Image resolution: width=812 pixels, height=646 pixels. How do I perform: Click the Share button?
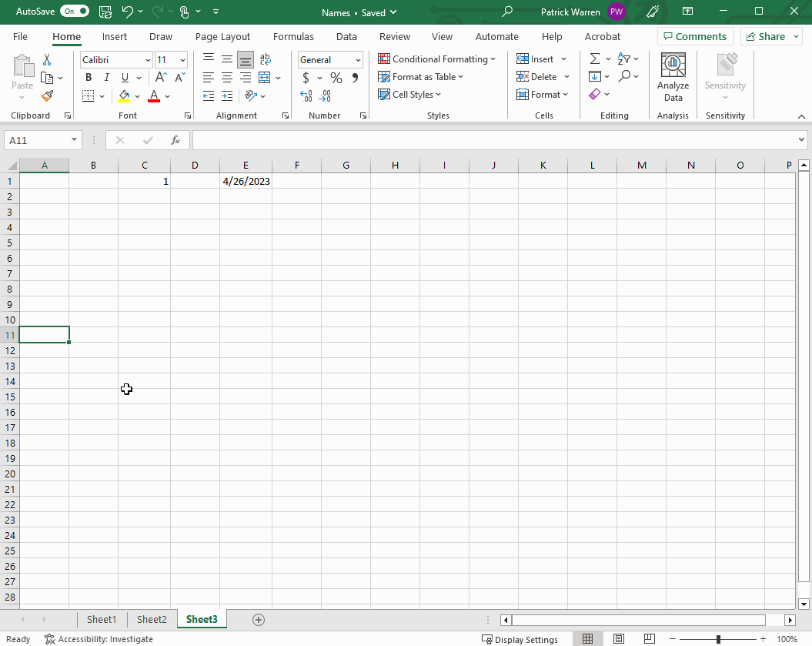pos(765,37)
